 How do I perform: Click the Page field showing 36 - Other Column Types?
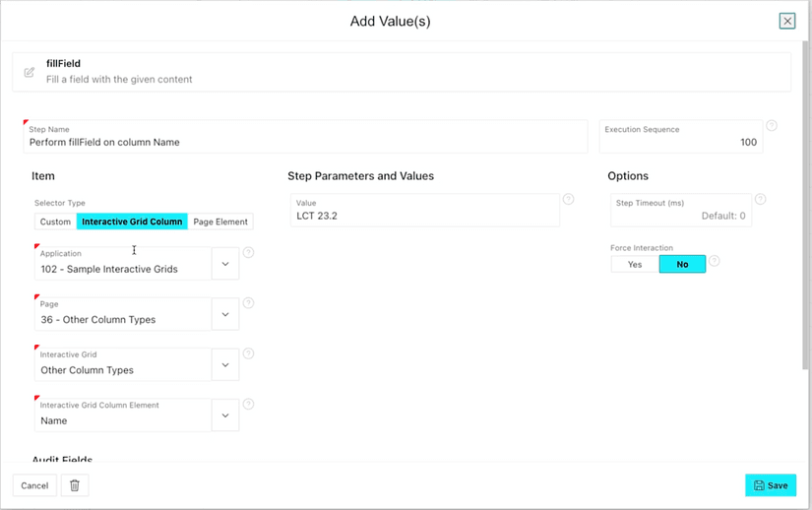[x=123, y=314]
